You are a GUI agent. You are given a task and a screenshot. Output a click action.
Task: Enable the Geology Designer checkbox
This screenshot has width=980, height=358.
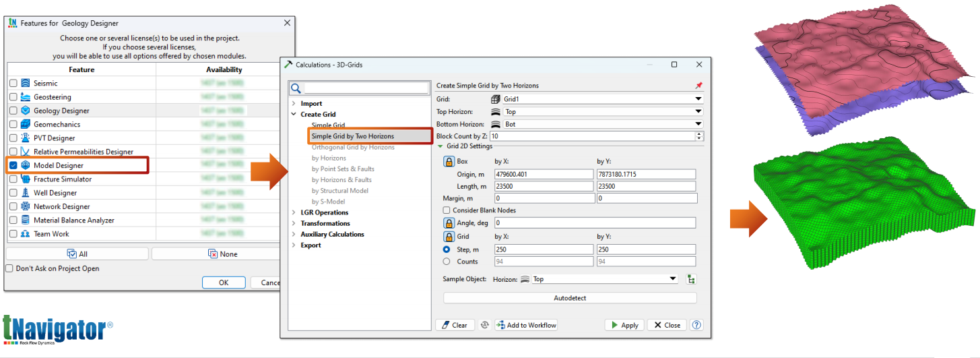tap(13, 111)
